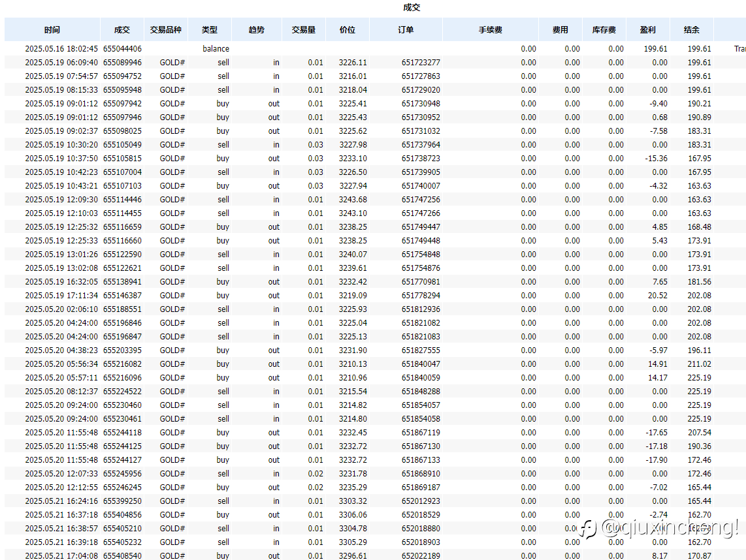
Task: Click the 趋势 column header
Action: tap(257, 29)
